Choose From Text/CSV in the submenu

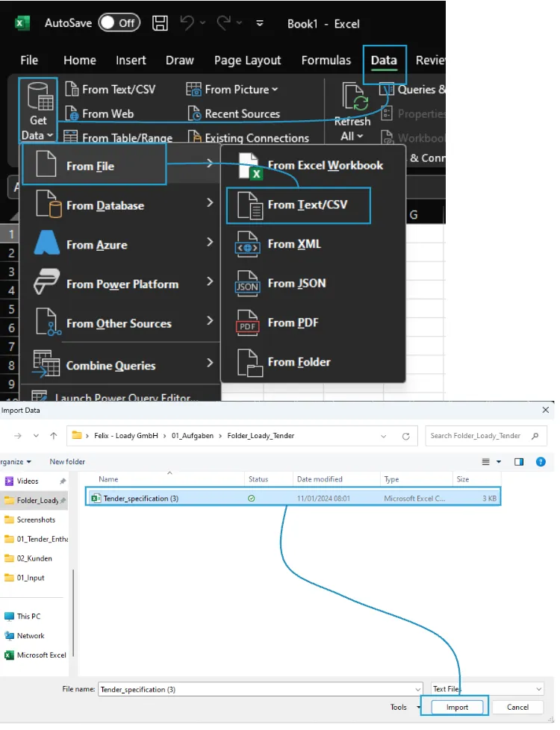click(299, 205)
